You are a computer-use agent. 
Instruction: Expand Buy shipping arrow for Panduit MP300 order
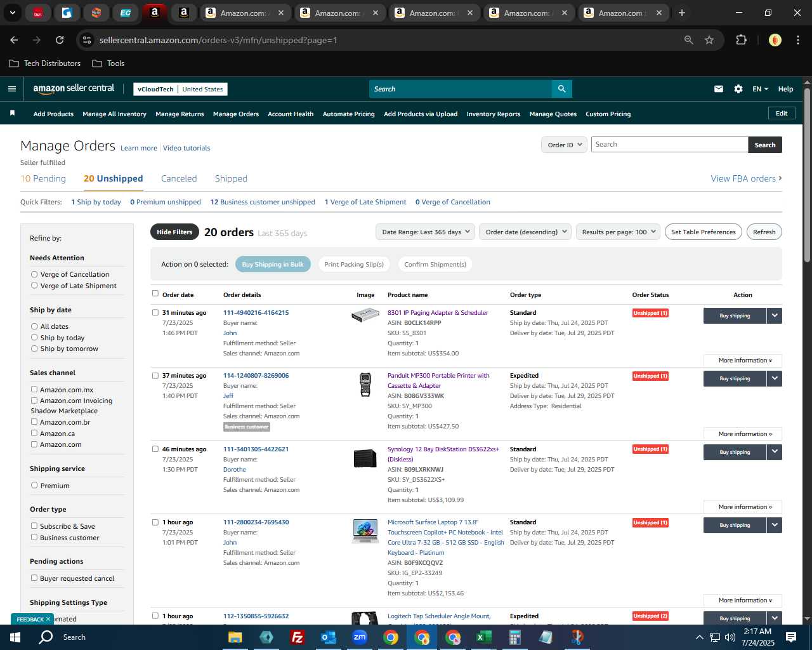(775, 378)
